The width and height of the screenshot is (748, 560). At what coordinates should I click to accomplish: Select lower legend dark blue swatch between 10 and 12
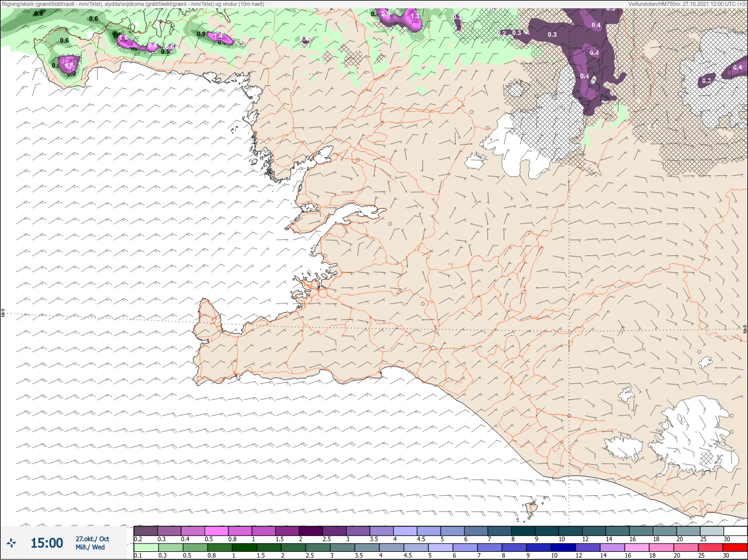click(564, 548)
